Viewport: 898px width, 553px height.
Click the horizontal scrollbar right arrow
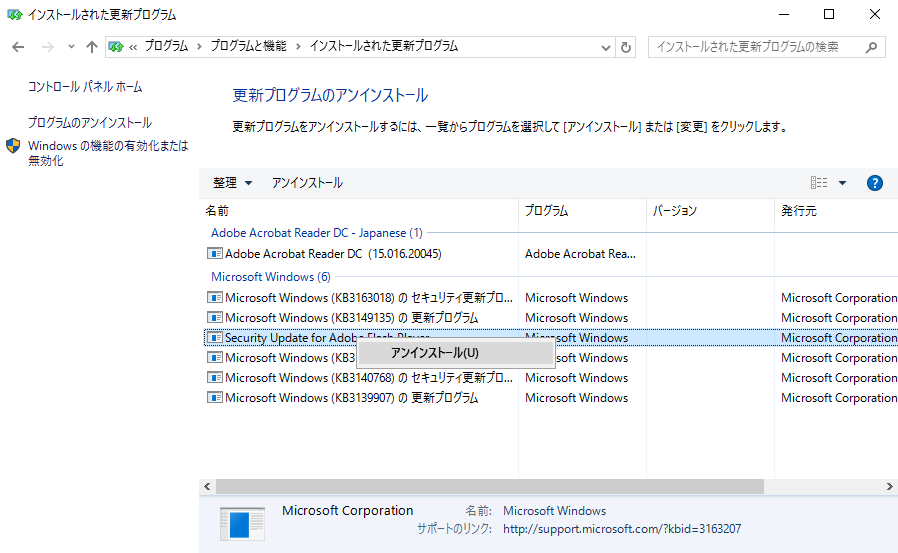pos(889,486)
